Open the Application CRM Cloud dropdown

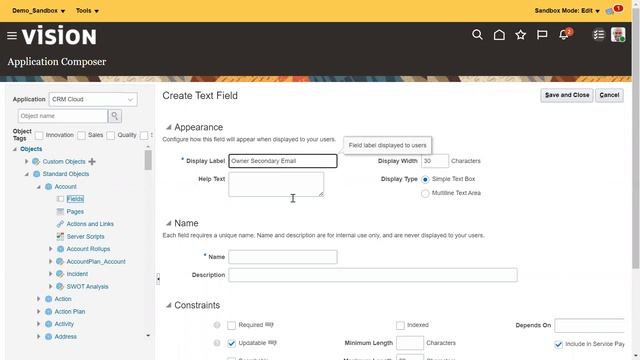tap(93, 99)
